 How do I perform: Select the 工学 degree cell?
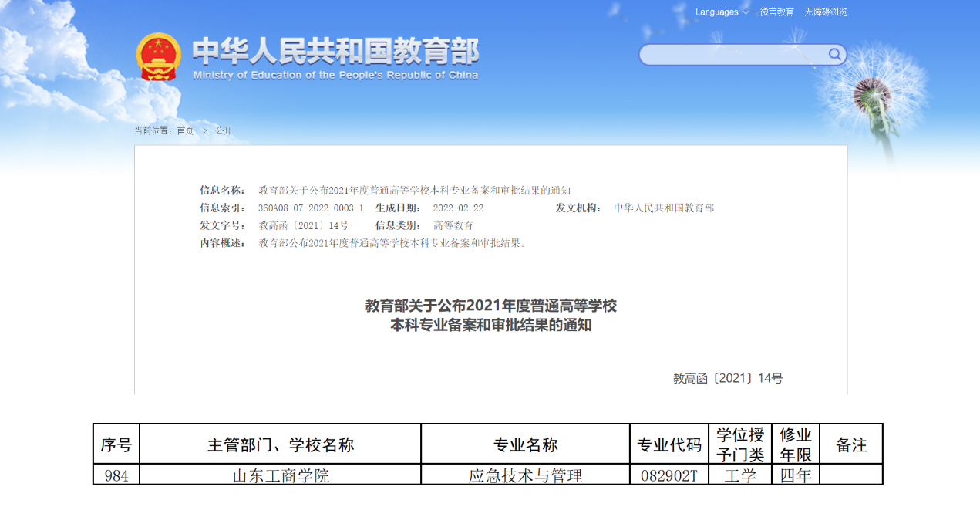point(740,475)
